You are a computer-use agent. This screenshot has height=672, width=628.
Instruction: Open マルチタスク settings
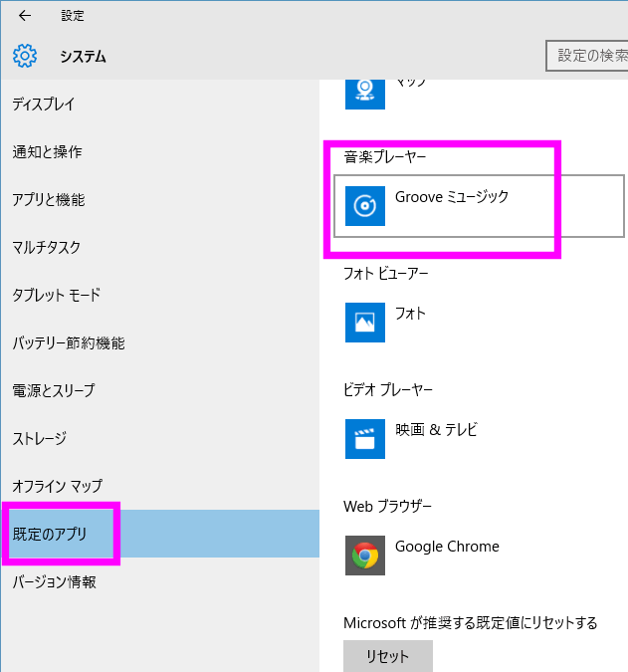point(47,248)
